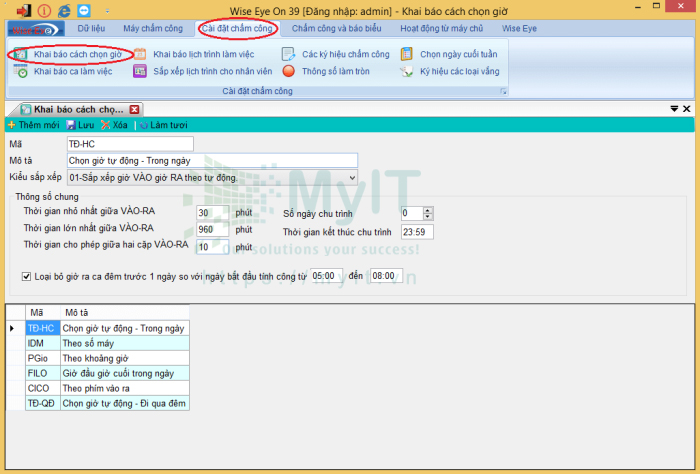Open the Dữ liệu ribbon tab
This screenshot has height=474, width=700.
pyautogui.click(x=91, y=29)
